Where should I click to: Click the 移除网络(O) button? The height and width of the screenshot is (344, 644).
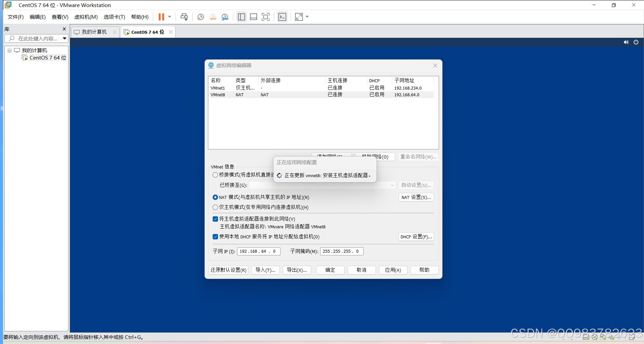(x=375, y=157)
